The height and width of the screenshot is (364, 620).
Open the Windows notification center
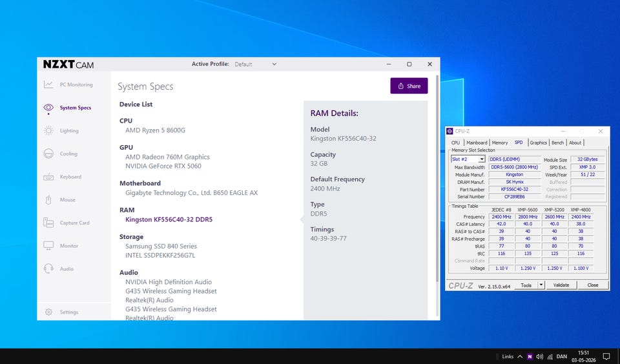click(x=606, y=356)
